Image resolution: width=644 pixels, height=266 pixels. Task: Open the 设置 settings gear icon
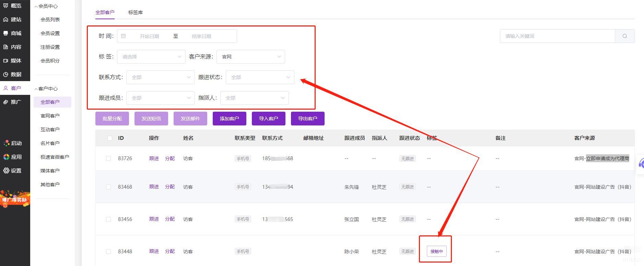(x=6, y=170)
